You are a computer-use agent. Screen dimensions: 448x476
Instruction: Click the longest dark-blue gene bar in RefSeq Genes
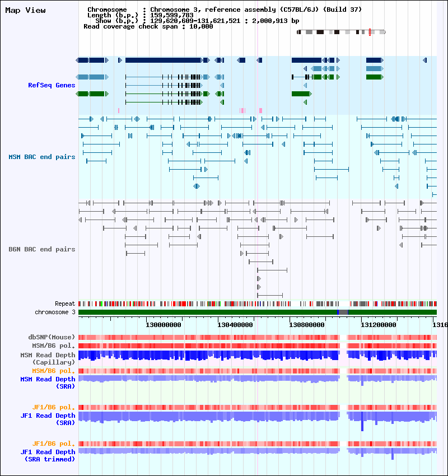pos(164,60)
